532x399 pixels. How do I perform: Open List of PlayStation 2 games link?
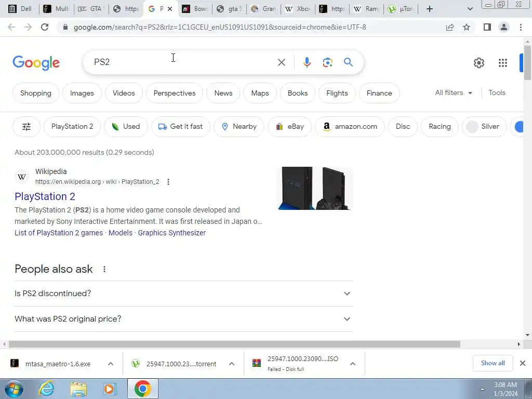point(59,233)
